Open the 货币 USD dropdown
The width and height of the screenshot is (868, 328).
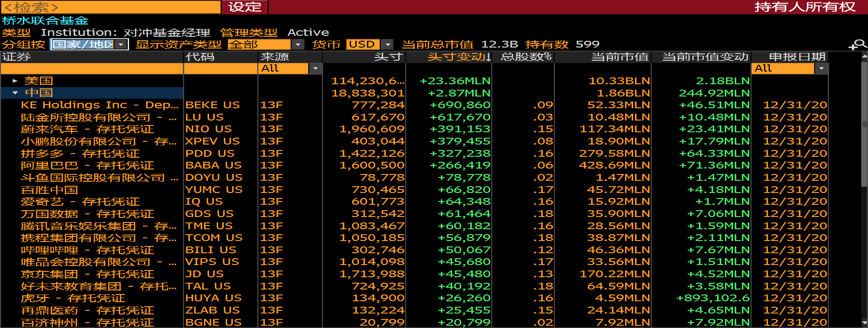pos(369,44)
